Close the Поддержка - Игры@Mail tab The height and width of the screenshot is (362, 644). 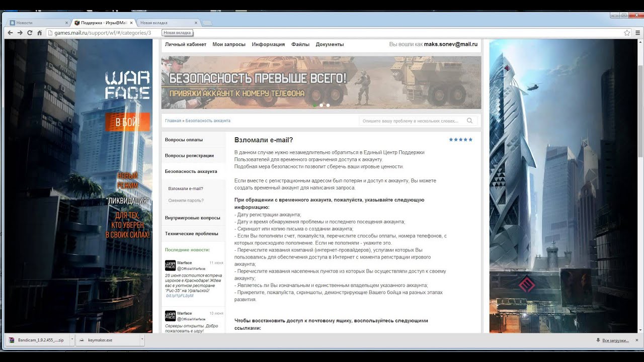(132, 23)
